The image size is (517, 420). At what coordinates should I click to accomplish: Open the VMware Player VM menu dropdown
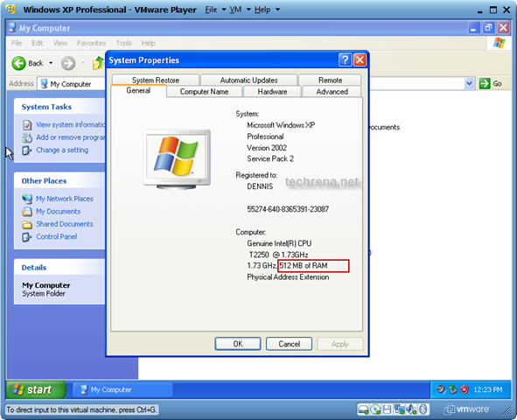pyautogui.click(x=240, y=10)
